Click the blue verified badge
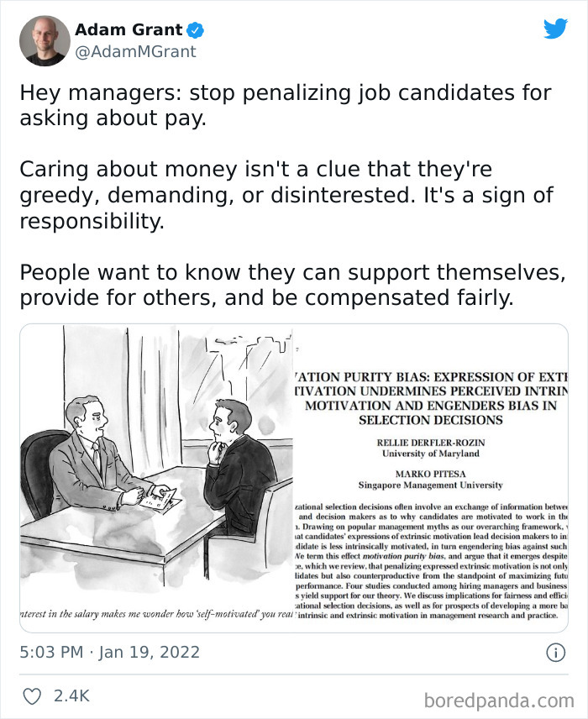The height and width of the screenshot is (719, 588). point(195,30)
